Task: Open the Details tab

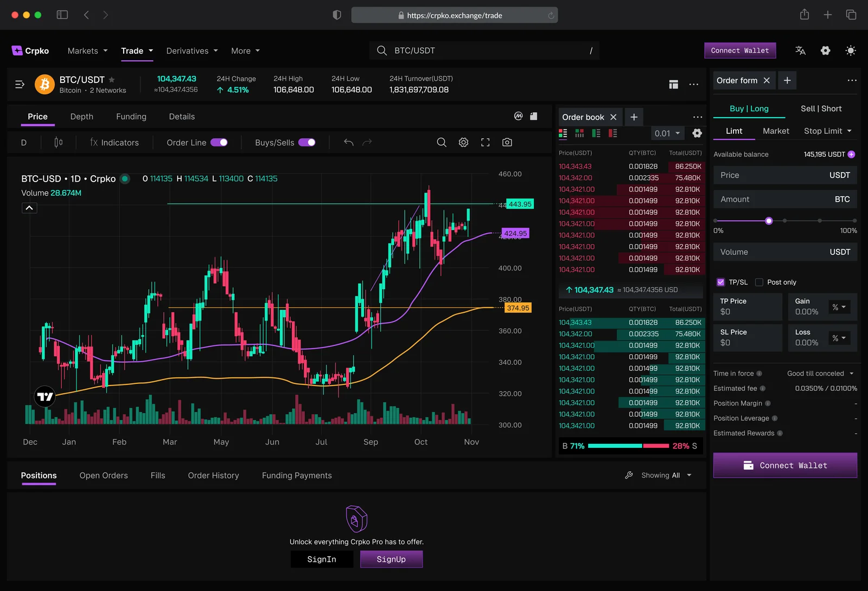Action: (182, 117)
